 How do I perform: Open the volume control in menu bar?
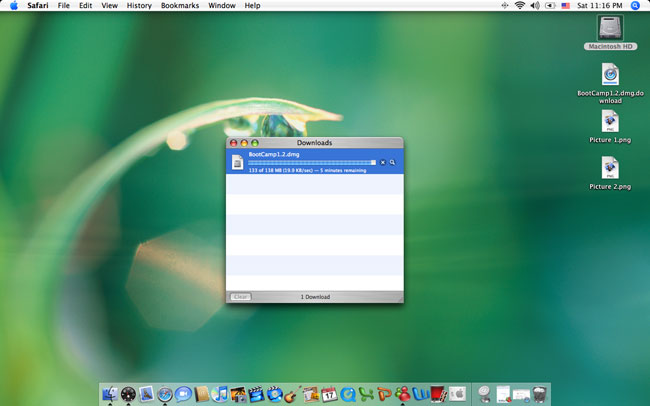pos(535,5)
